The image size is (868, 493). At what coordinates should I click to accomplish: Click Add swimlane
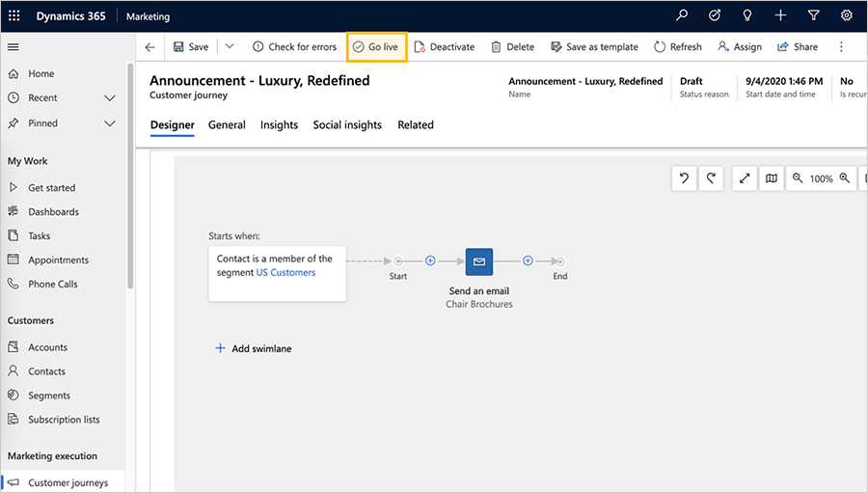click(x=253, y=348)
